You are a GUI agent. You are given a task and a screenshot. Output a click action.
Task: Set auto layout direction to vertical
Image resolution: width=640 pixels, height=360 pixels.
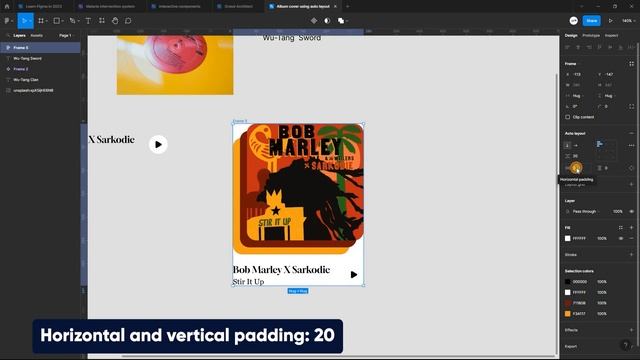pos(567,145)
